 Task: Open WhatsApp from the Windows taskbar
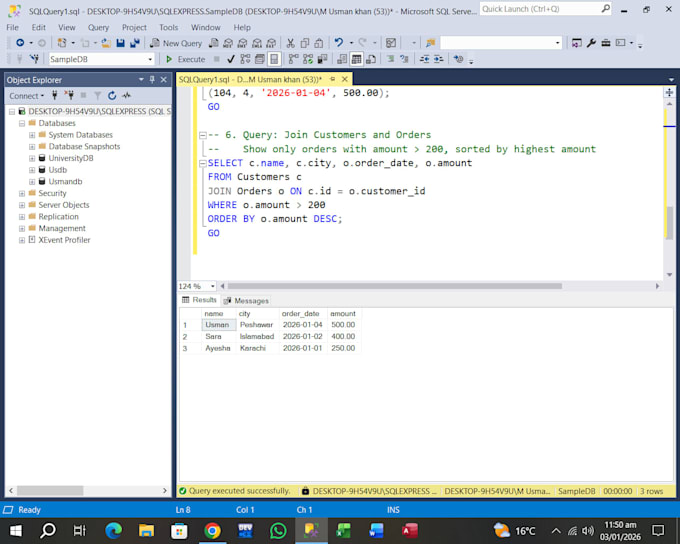click(x=278, y=531)
